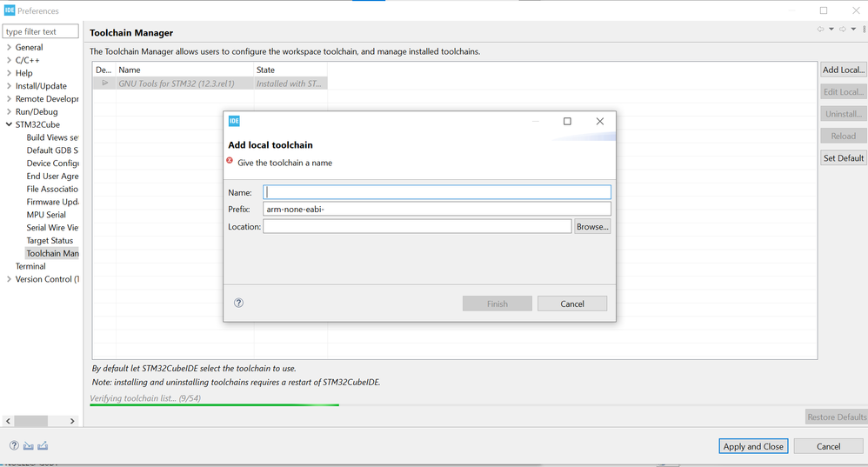This screenshot has height=467, width=868.
Task: Select Toolchain Manager preference item
Action: tap(52, 253)
